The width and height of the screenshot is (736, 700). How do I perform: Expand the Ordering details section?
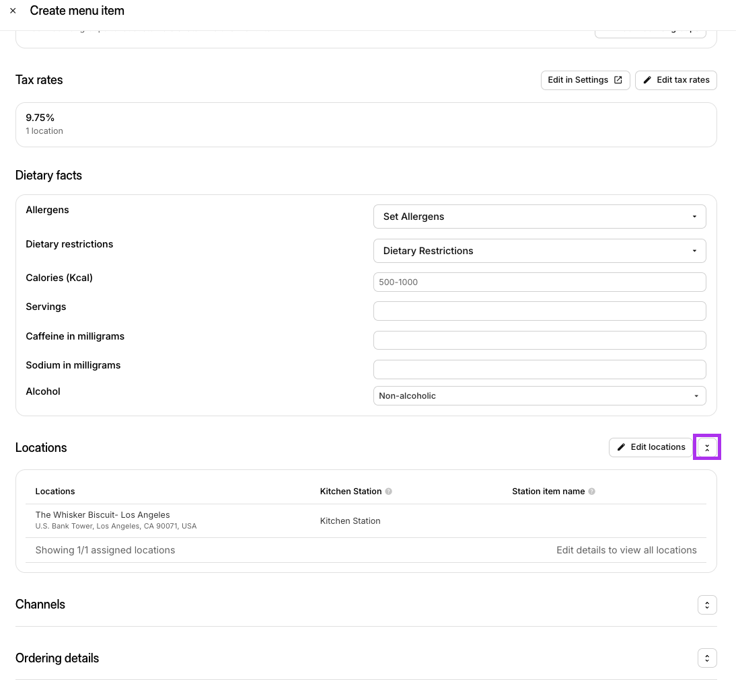(707, 658)
